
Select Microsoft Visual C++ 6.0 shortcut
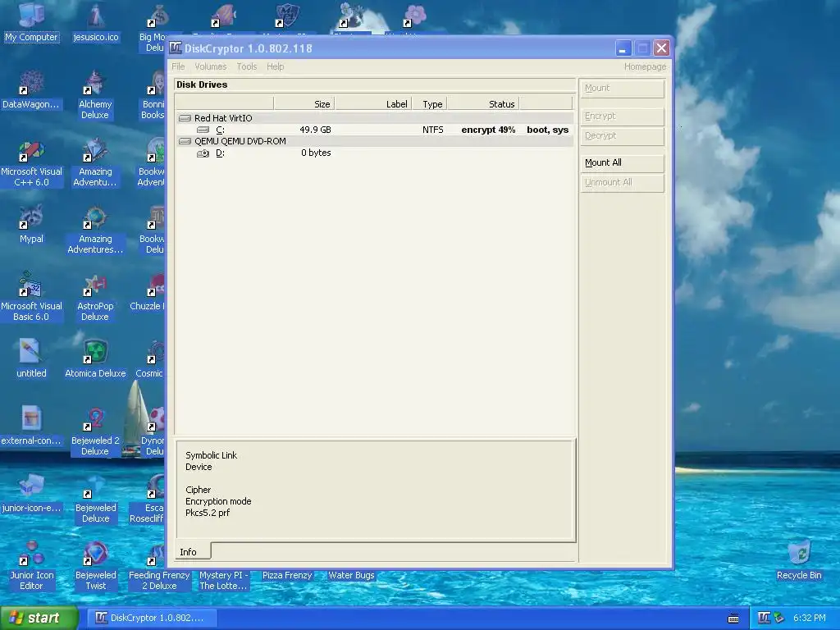(31, 162)
